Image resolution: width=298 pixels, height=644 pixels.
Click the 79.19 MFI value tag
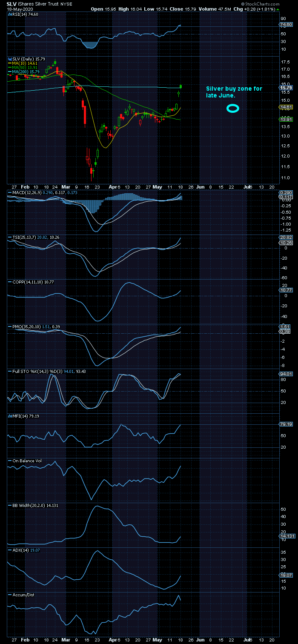286,424
